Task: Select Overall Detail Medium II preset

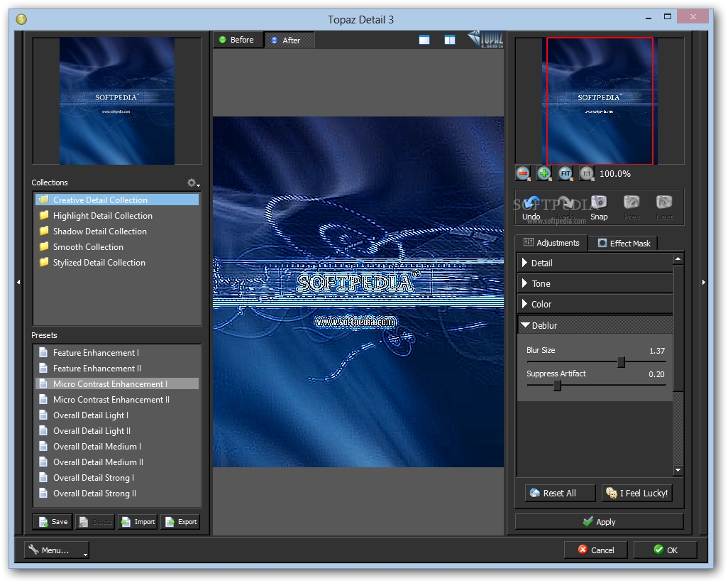Action: click(x=117, y=462)
